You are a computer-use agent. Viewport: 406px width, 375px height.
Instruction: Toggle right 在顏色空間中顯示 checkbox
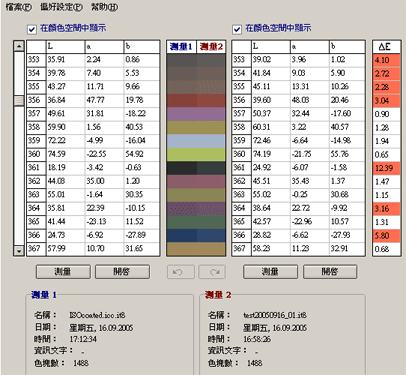[237, 30]
